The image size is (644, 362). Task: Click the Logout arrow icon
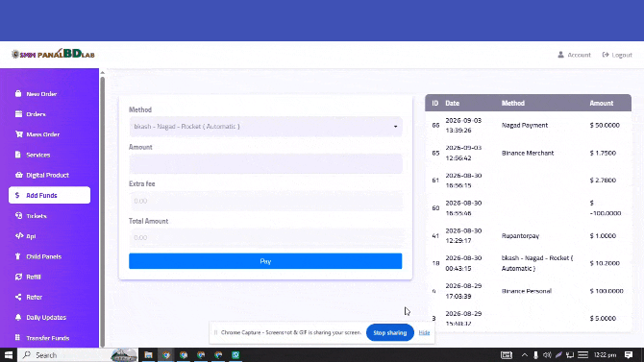coord(606,55)
